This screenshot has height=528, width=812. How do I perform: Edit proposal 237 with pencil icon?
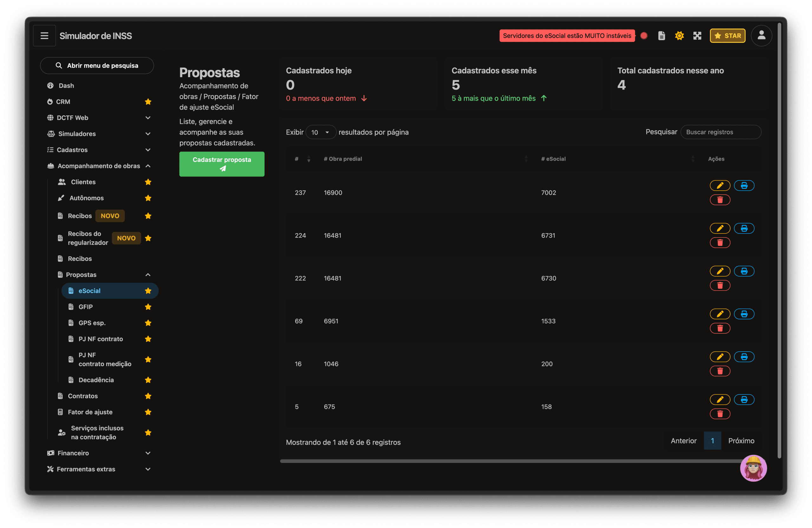point(720,185)
